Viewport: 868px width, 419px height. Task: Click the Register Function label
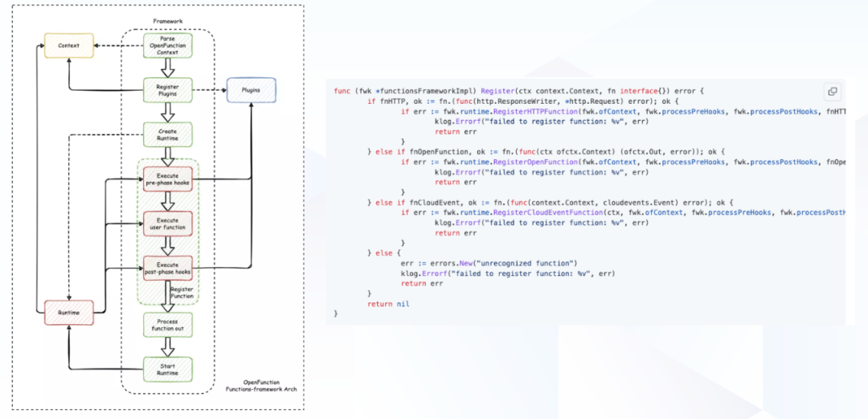click(182, 293)
